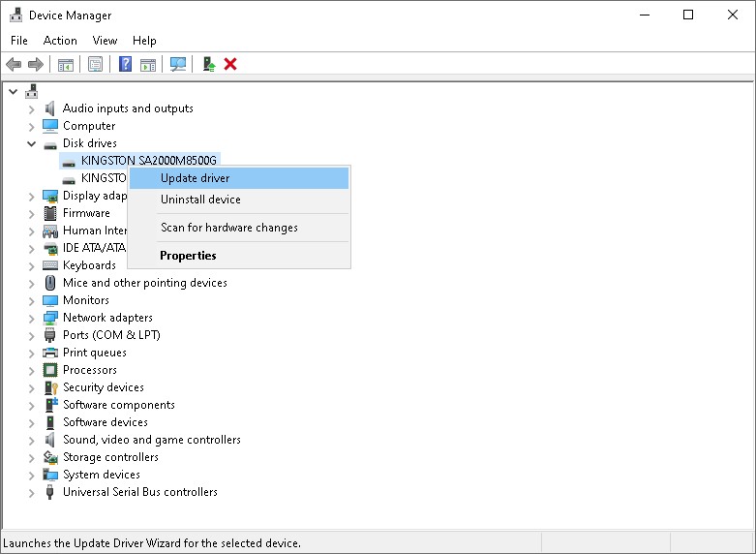Click the Ports (COM & LPT) icon
This screenshot has height=554, width=756.
click(x=49, y=335)
